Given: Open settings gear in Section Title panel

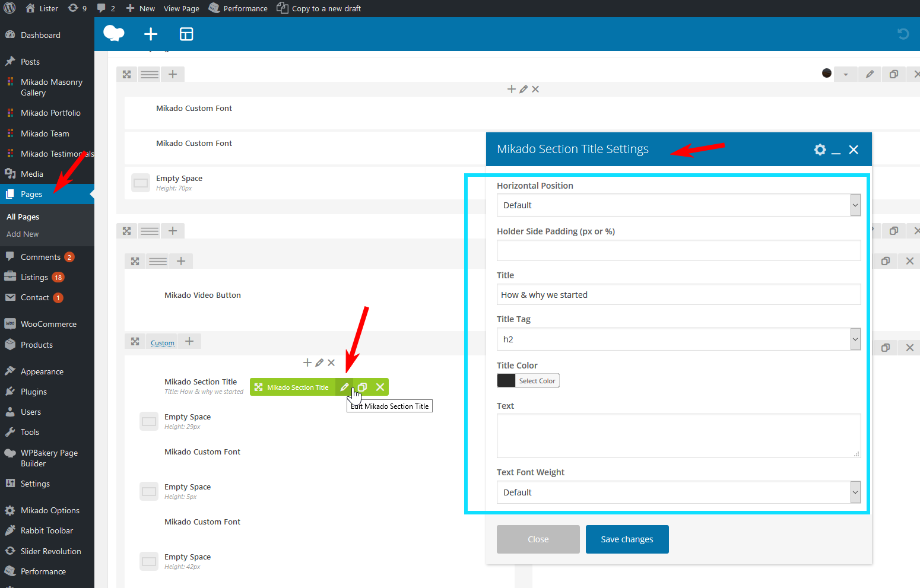Looking at the screenshot, I should click(820, 150).
